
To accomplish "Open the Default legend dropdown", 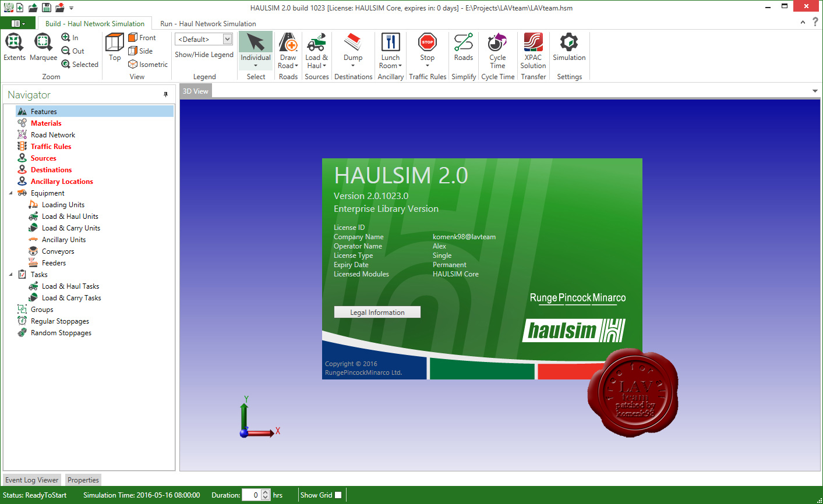I will click(227, 39).
